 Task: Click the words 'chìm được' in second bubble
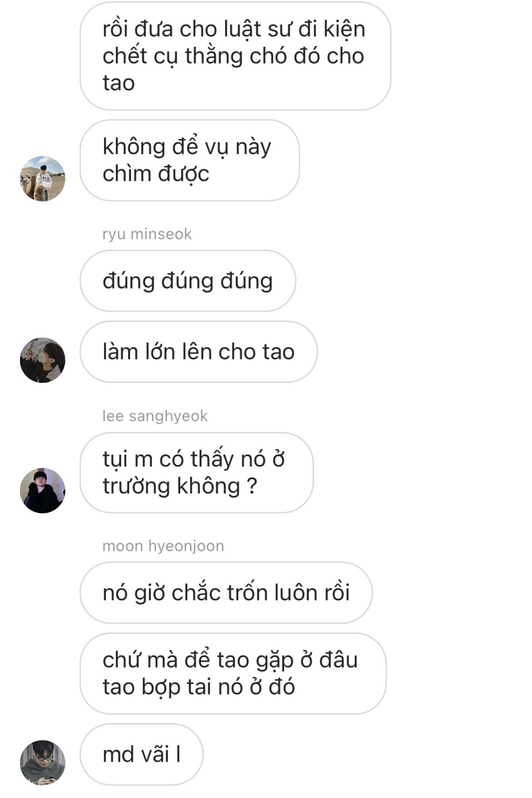[156, 174]
